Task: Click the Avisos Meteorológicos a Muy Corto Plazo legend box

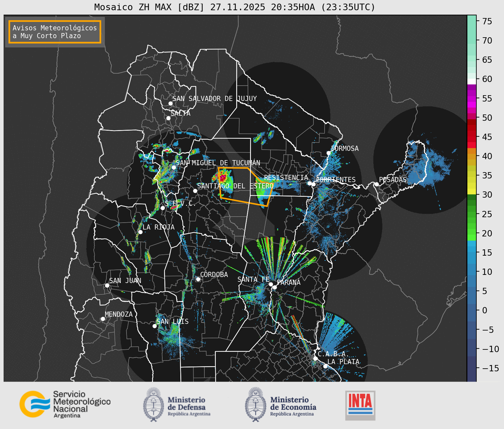Action: click(55, 32)
